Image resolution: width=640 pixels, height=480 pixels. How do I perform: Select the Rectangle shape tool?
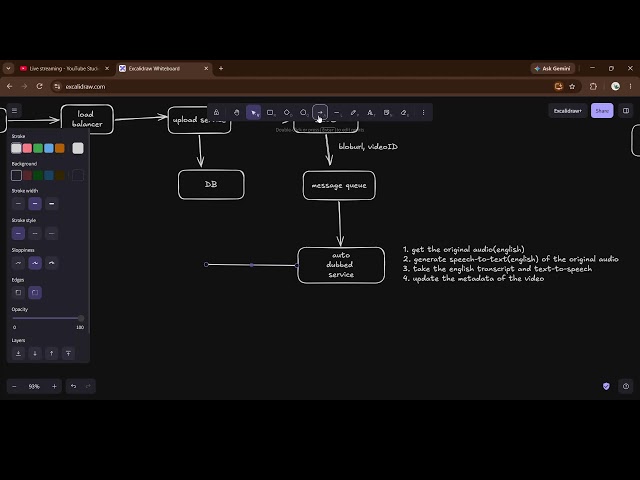pos(270,112)
